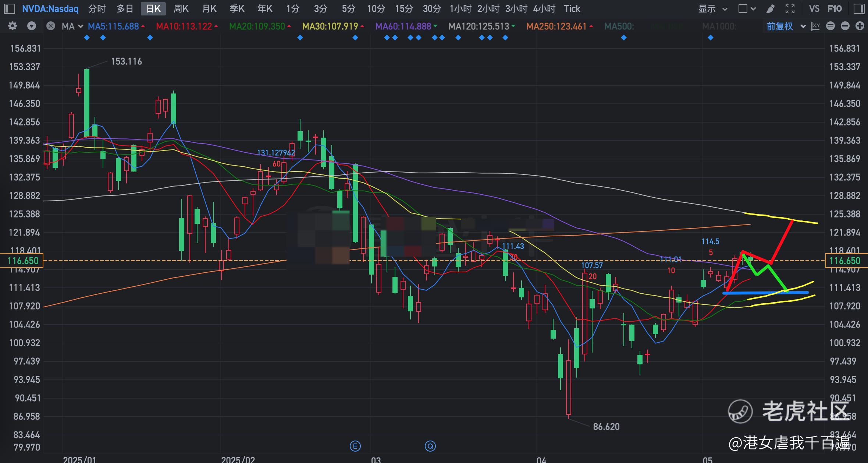Select the 30分 timeframe
The image size is (868, 463).
tap(432, 8)
